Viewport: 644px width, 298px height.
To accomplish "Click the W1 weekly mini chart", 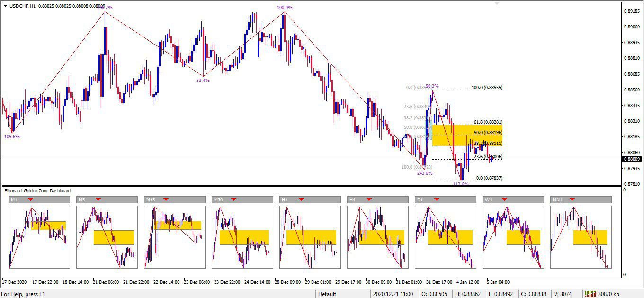I will pos(513,237).
